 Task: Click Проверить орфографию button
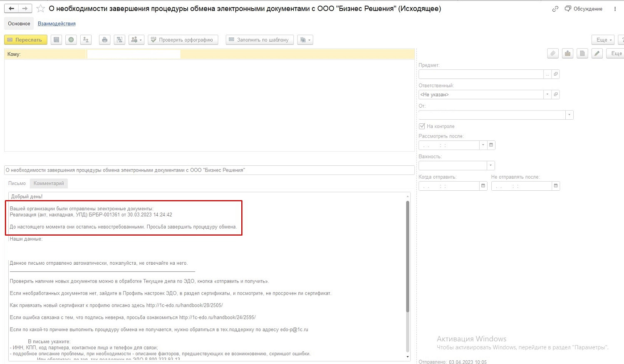(x=183, y=40)
